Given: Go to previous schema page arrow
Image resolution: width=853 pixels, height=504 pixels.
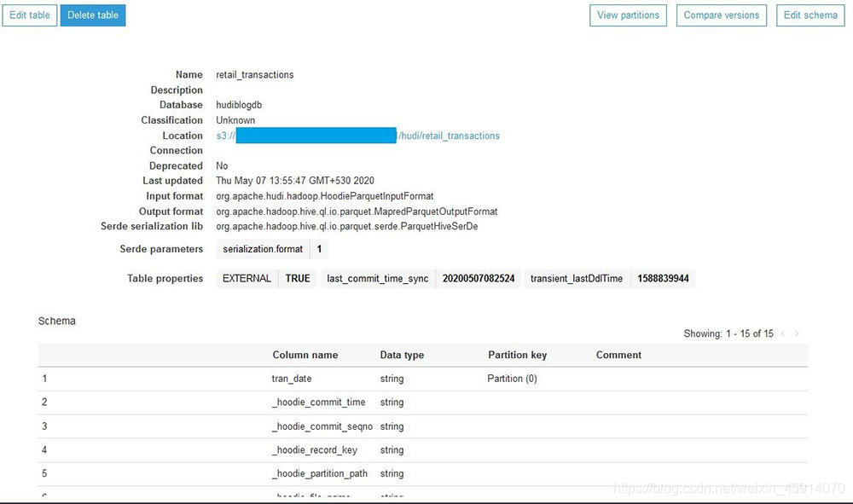Looking at the screenshot, I should pos(783,333).
